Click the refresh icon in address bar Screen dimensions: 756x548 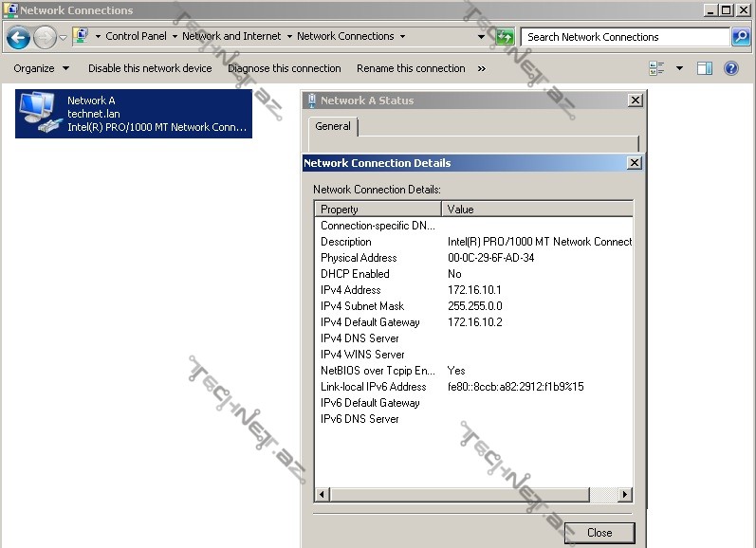pyautogui.click(x=505, y=37)
